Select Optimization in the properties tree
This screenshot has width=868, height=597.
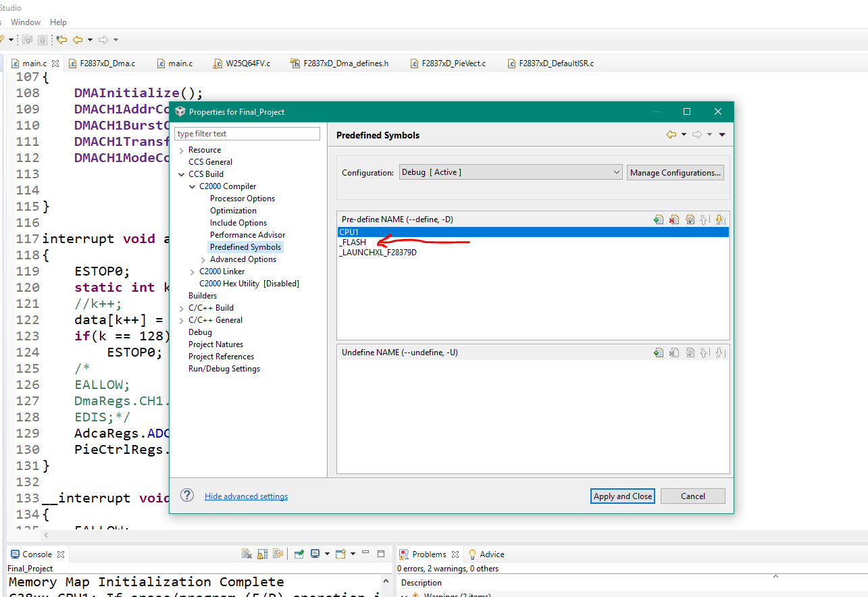click(x=233, y=211)
